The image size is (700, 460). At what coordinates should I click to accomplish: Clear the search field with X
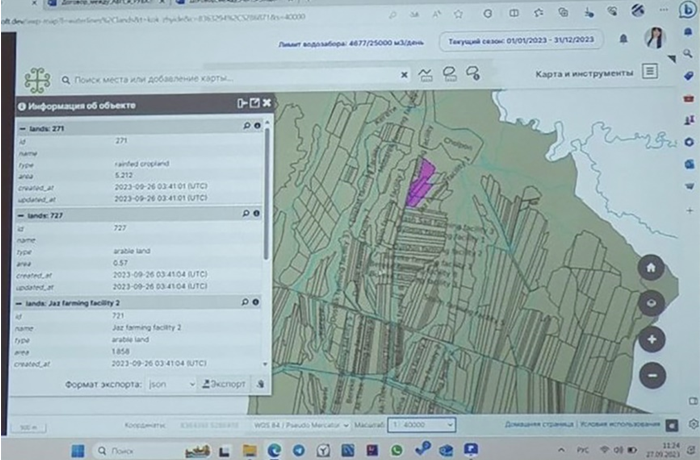point(404,75)
